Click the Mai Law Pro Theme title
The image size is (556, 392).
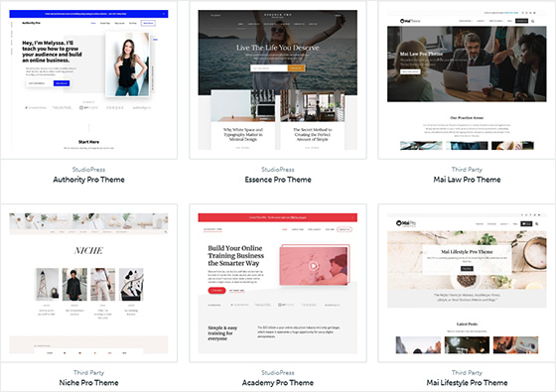(467, 180)
